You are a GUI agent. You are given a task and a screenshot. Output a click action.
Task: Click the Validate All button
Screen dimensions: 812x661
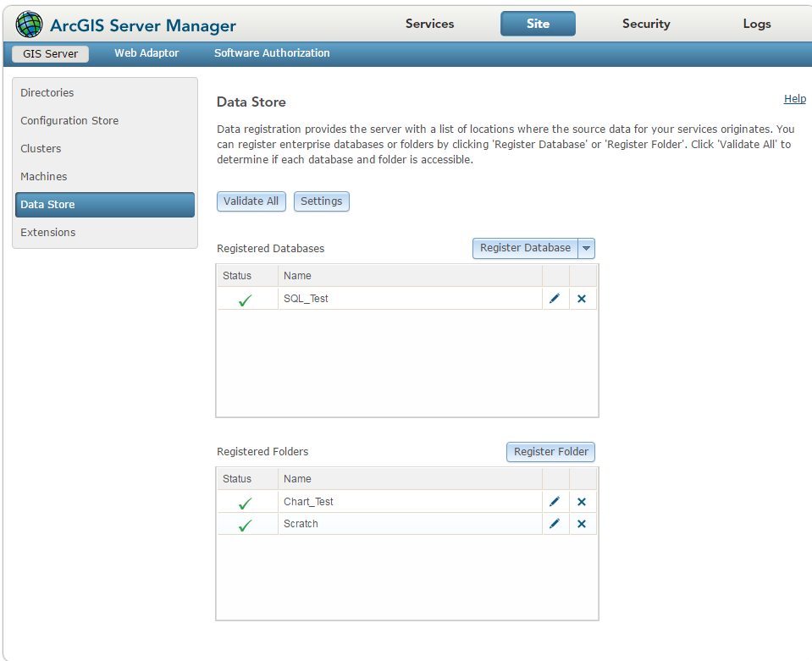coord(251,201)
